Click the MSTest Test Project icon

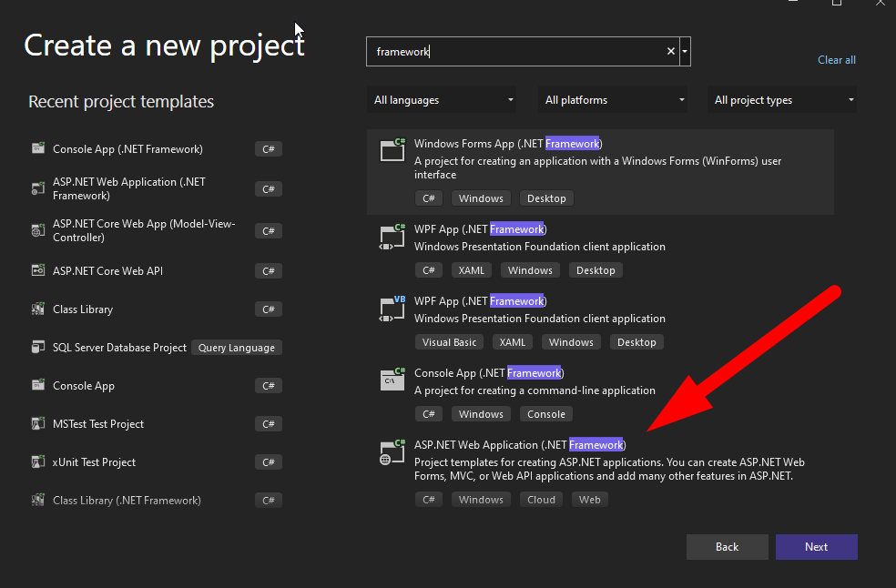(x=38, y=424)
